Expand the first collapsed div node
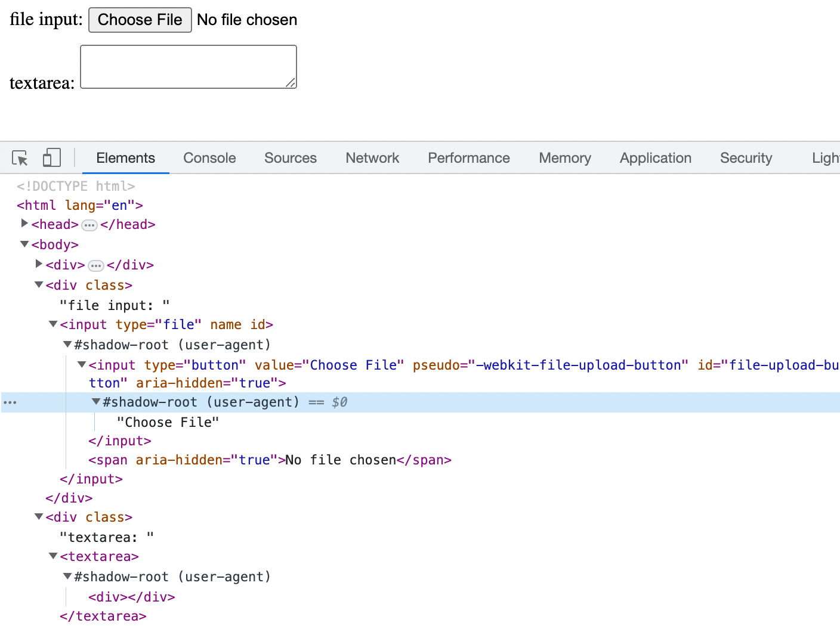The width and height of the screenshot is (840, 626). [x=39, y=264]
